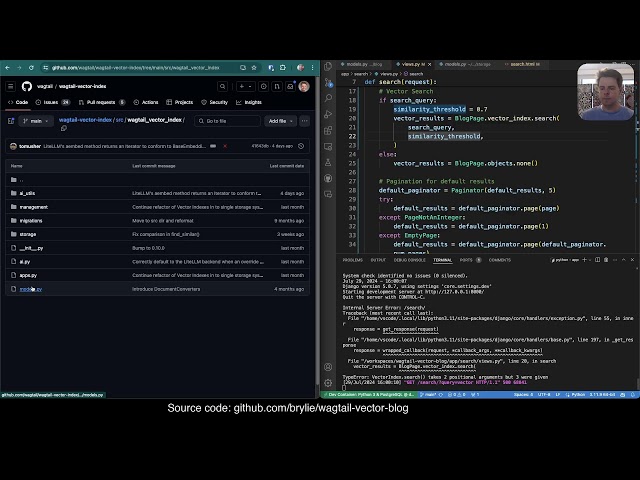View commit history with clock icon

tap(301, 146)
